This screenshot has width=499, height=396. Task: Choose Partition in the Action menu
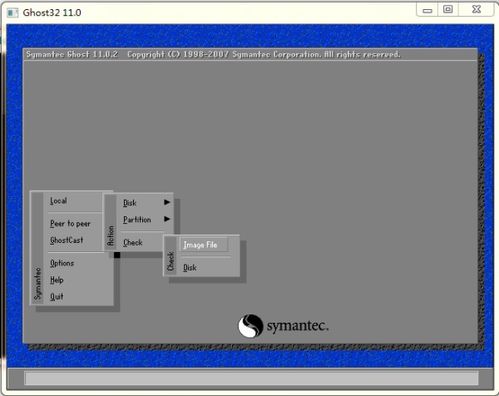pyautogui.click(x=137, y=219)
